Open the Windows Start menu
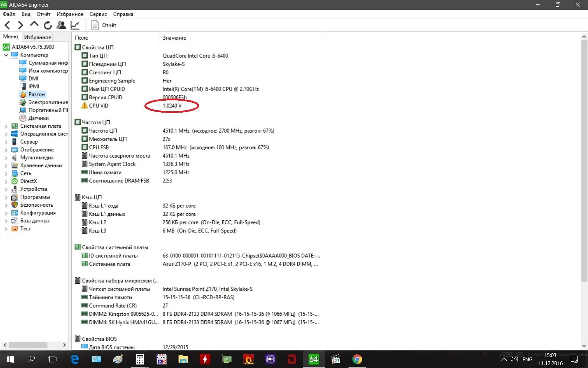 10,359
